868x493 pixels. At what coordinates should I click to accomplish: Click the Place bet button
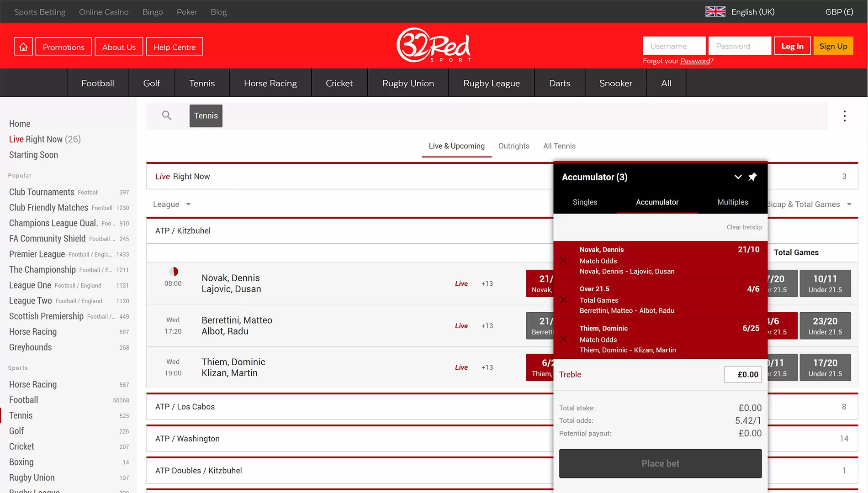click(660, 463)
